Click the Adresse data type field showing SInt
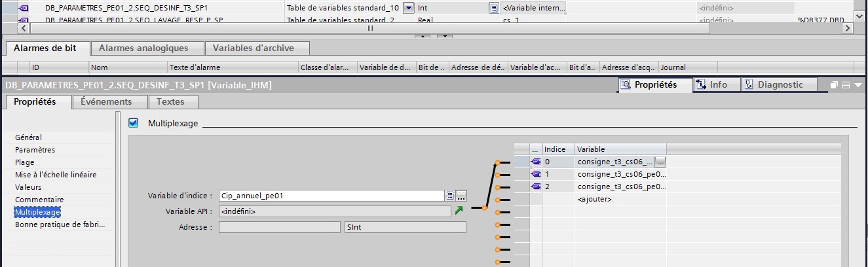Image resolution: width=868 pixels, height=267 pixels. tap(405, 227)
